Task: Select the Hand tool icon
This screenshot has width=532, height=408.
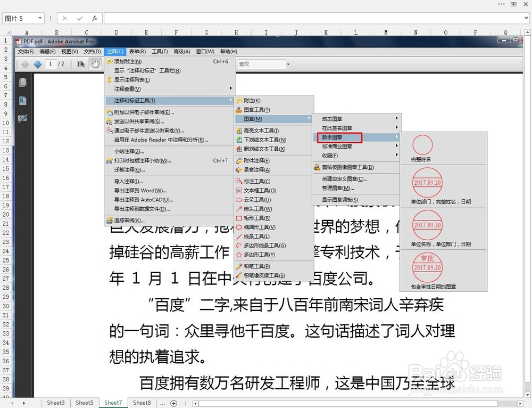Action: (x=95, y=64)
